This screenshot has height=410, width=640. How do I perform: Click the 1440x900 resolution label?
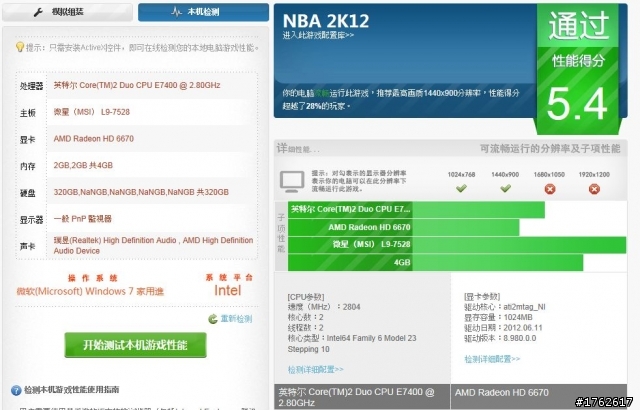(x=505, y=175)
